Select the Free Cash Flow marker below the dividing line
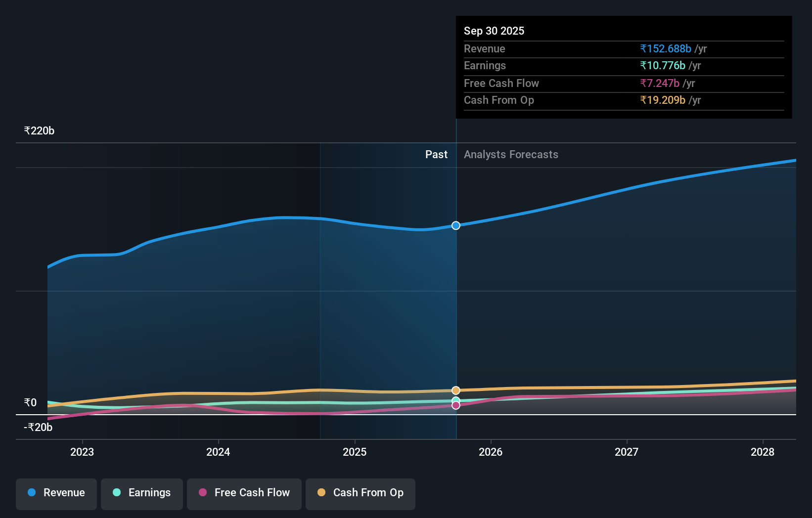812x518 pixels. (455, 406)
